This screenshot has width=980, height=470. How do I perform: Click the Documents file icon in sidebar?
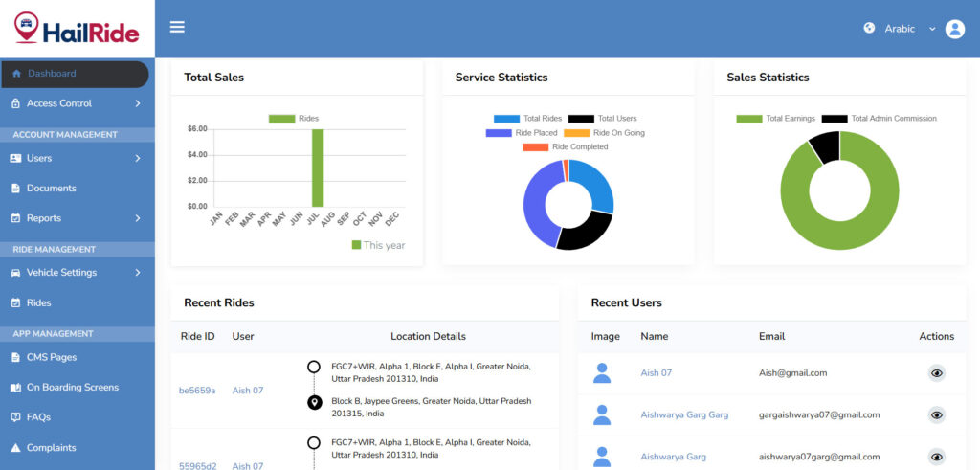[15, 189]
